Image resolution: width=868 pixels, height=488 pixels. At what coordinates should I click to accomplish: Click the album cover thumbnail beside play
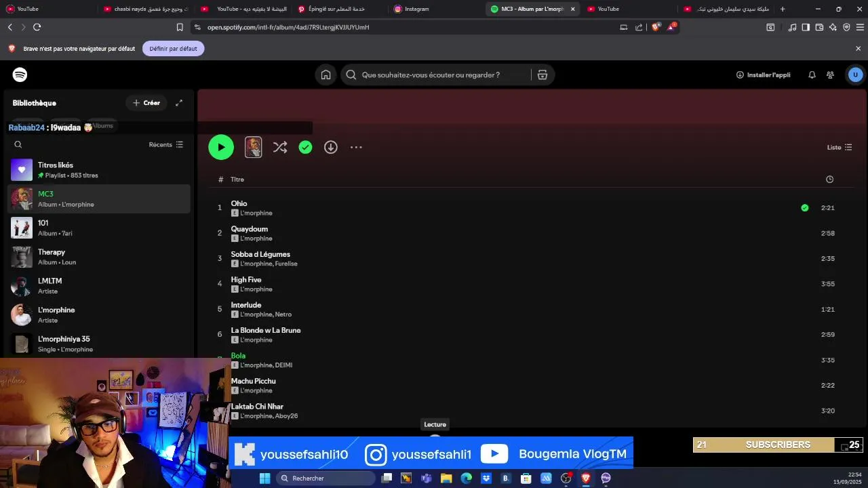click(253, 147)
